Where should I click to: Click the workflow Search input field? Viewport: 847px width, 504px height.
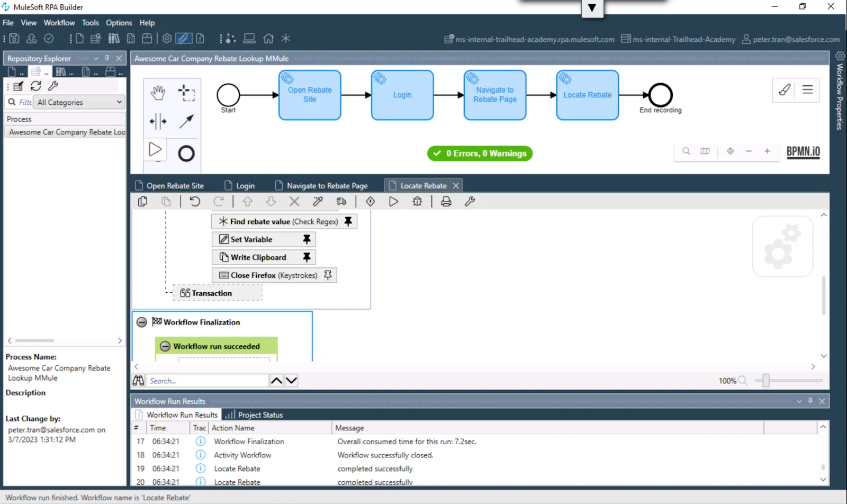tap(208, 381)
